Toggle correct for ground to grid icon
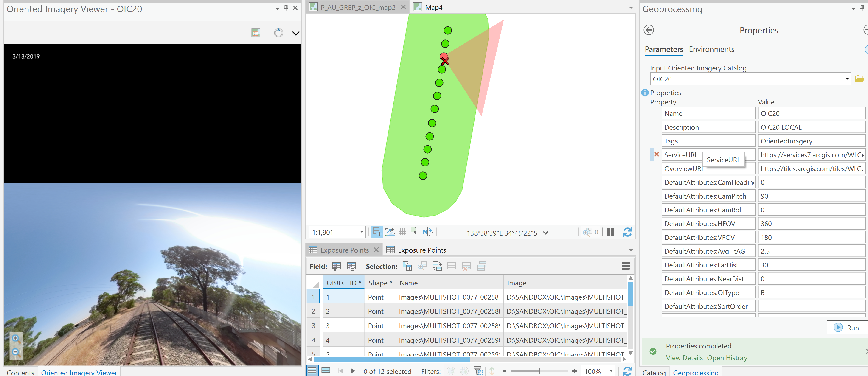868x376 pixels. click(428, 232)
